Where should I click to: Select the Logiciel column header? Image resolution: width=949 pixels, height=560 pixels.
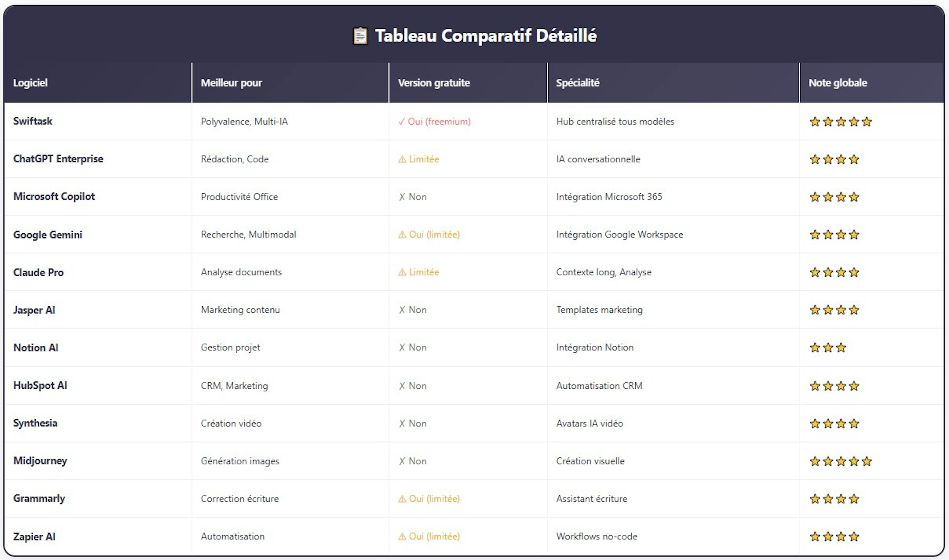pyautogui.click(x=31, y=83)
